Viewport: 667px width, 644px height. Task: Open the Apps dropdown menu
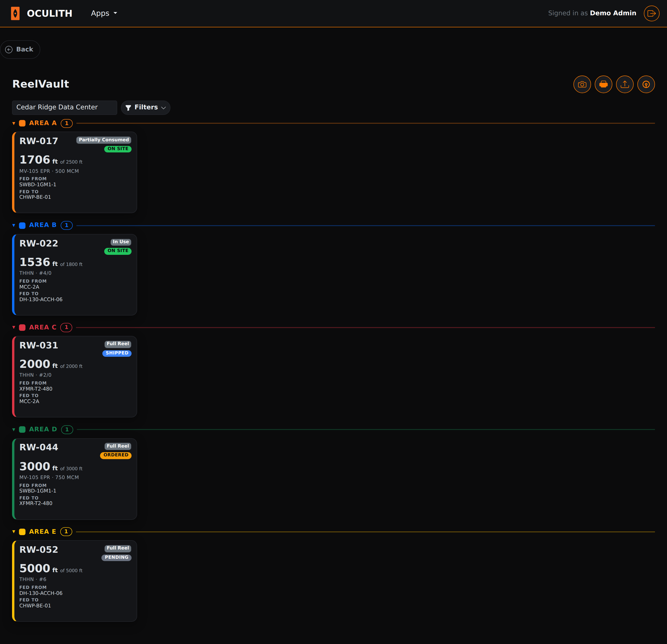[x=104, y=13]
